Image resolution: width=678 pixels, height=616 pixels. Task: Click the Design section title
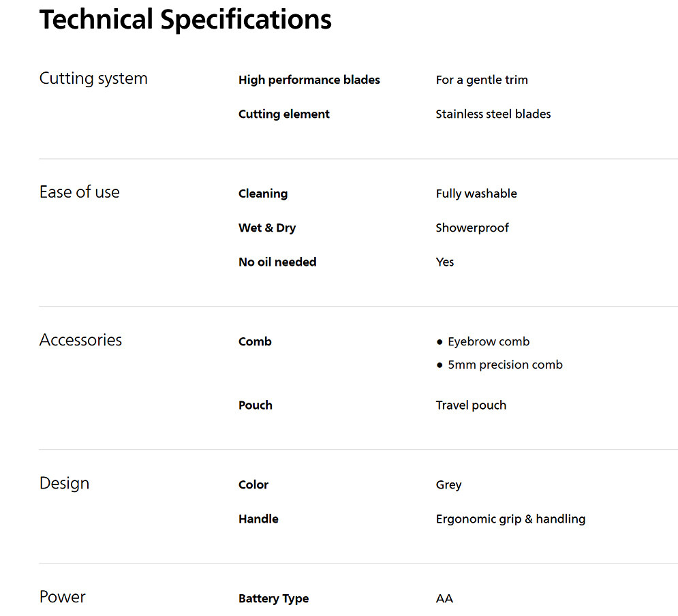[x=64, y=483]
